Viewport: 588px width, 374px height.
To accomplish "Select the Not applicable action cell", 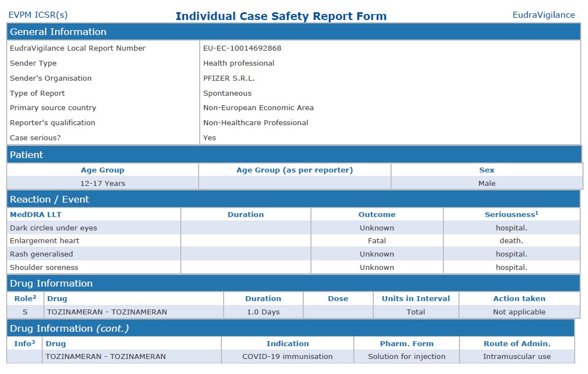I will [520, 312].
